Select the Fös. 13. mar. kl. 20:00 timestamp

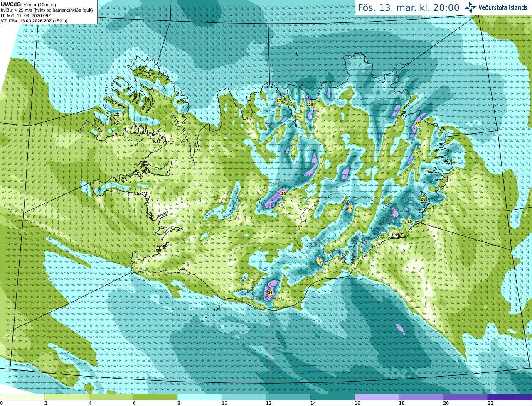409,7
